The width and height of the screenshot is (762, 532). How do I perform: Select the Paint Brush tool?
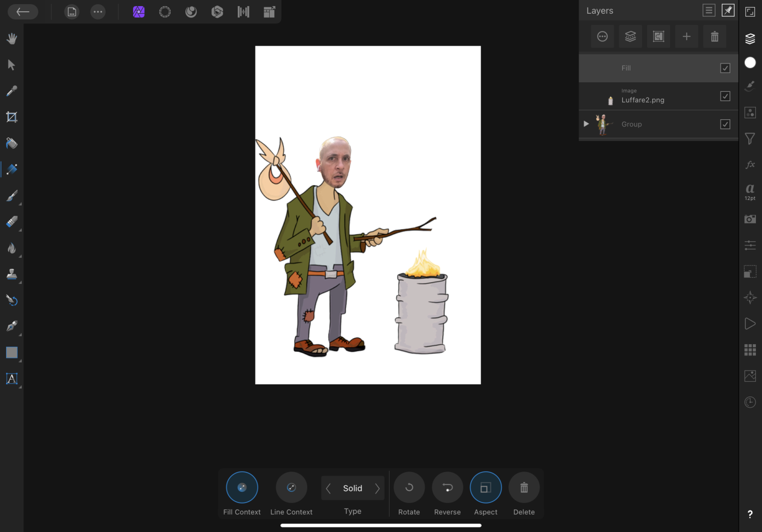tap(12, 196)
